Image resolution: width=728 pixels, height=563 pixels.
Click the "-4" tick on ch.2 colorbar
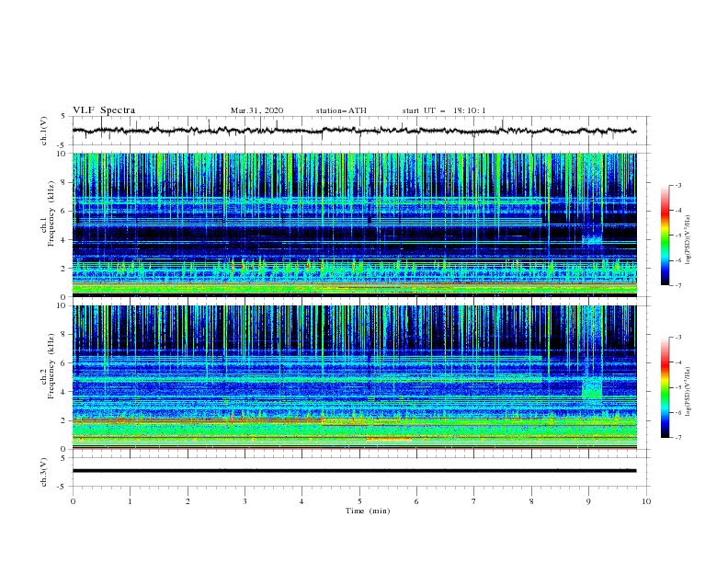[x=677, y=362]
